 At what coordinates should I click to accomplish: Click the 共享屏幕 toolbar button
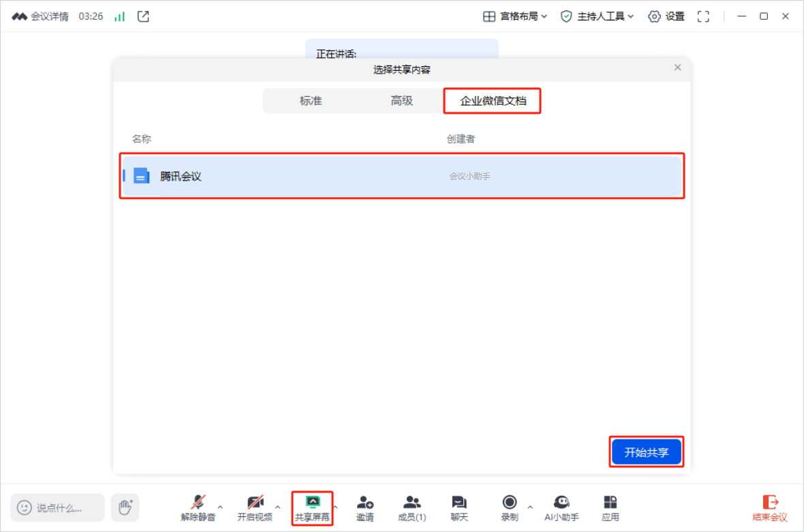click(312, 508)
